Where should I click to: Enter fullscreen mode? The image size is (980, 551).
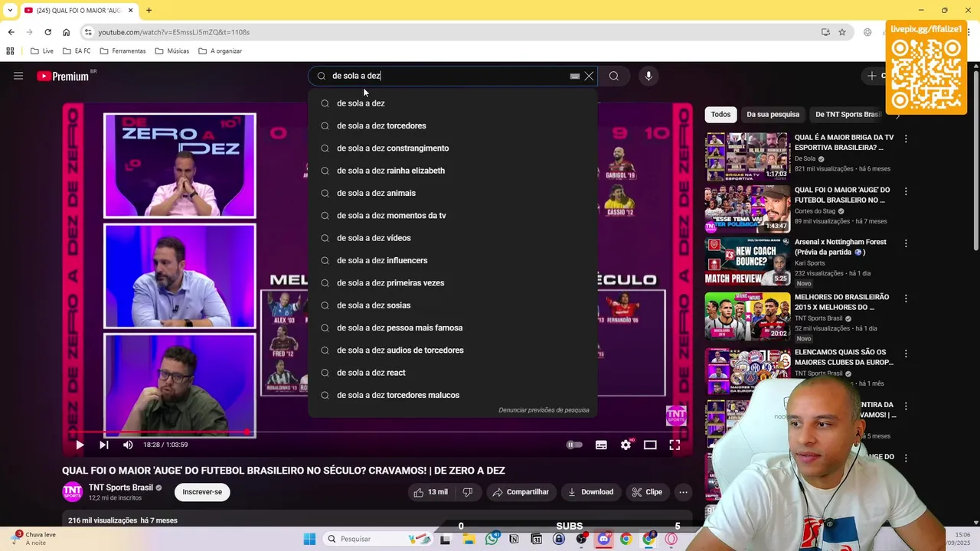point(675,445)
